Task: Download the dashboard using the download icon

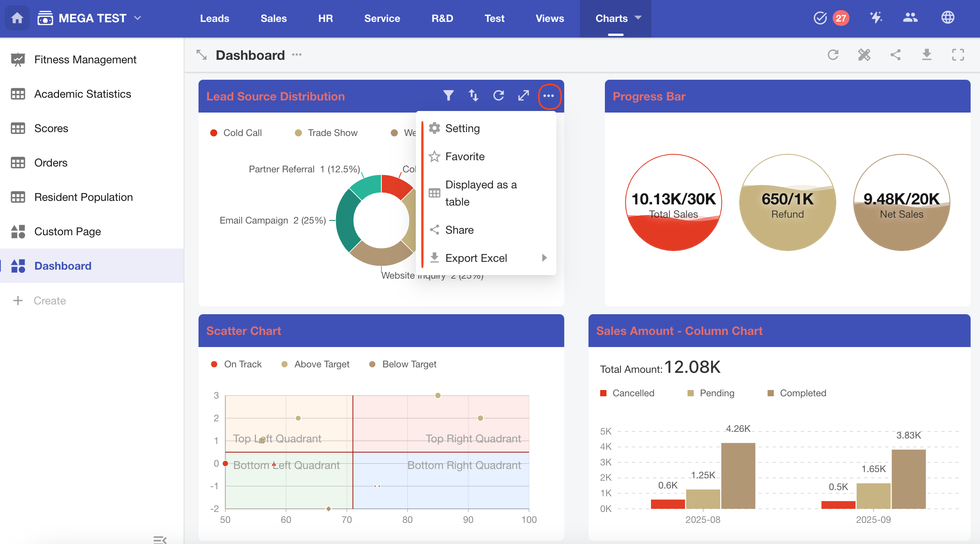Action: click(927, 55)
